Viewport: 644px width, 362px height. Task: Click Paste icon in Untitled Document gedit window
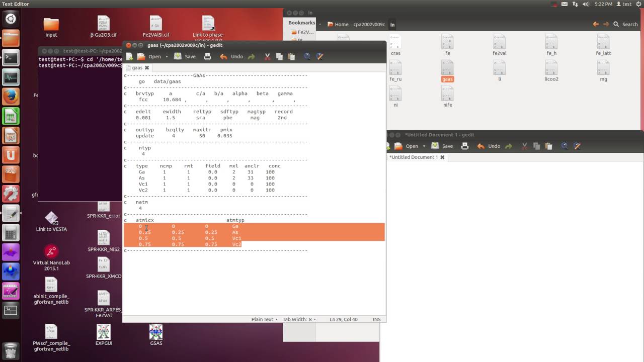click(548, 146)
